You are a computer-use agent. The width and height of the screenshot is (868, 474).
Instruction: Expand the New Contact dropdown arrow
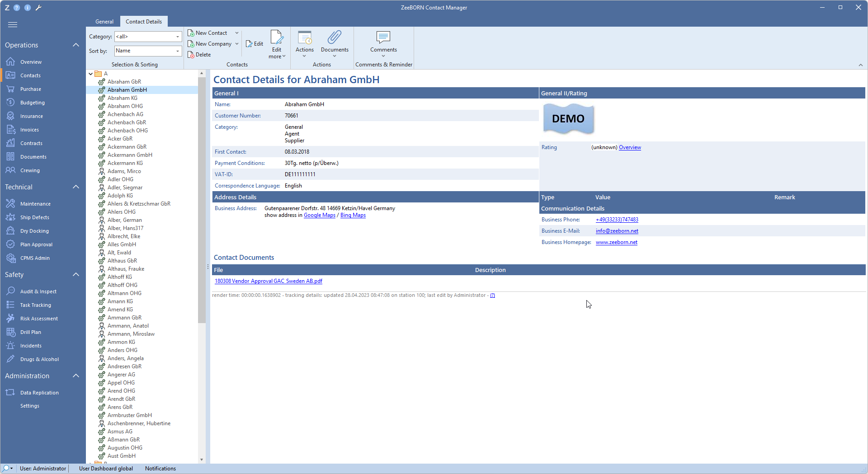click(x=237, y=33)
